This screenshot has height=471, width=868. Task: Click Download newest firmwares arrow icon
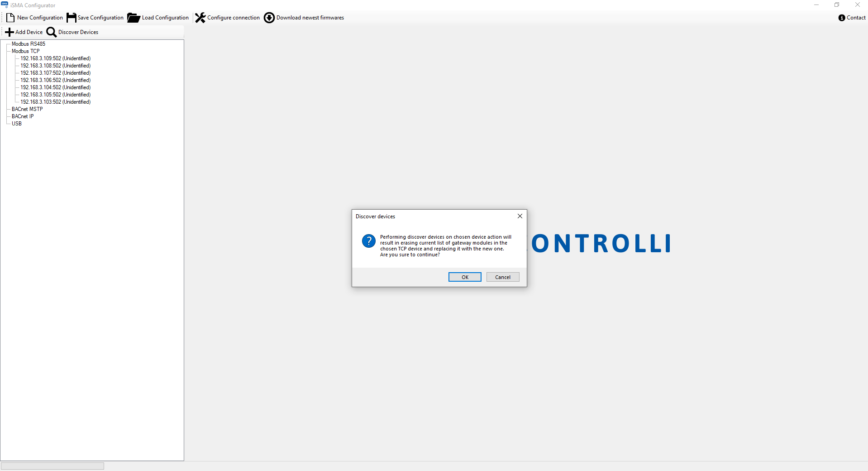269,18
